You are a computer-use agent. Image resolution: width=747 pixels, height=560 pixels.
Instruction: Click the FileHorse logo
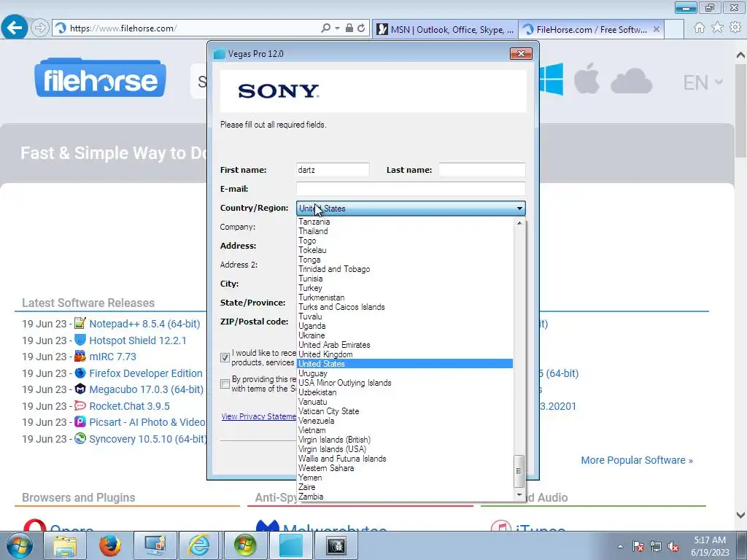tap(100, 78)
